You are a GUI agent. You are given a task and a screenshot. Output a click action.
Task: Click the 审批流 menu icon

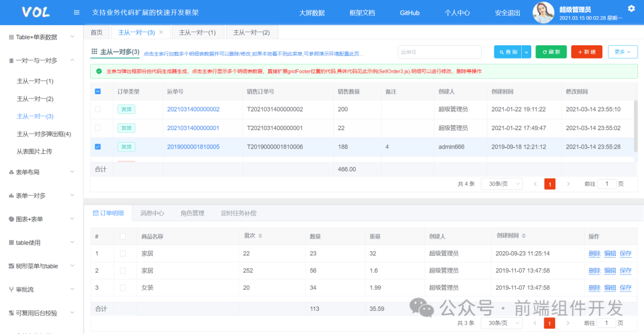point(11,290)
